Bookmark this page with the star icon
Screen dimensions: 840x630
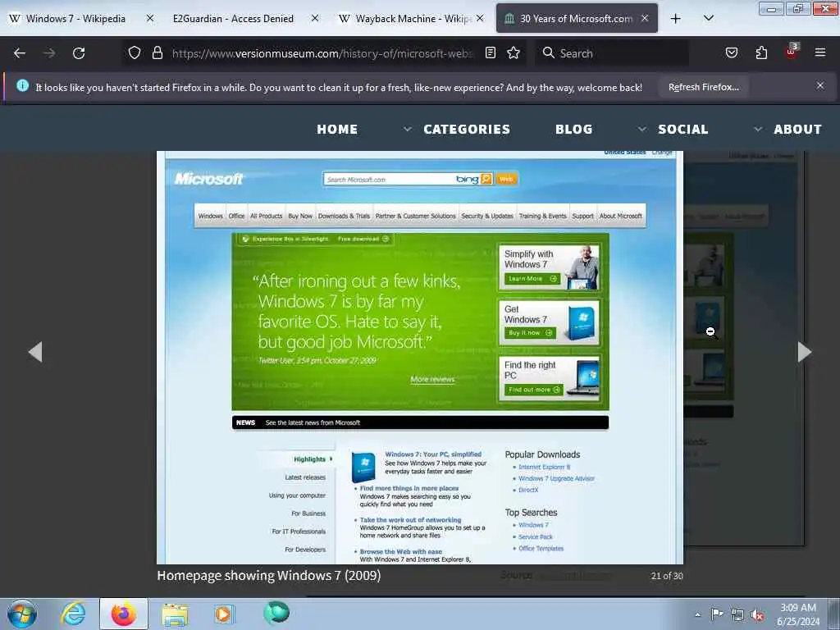tap(514, 52)
